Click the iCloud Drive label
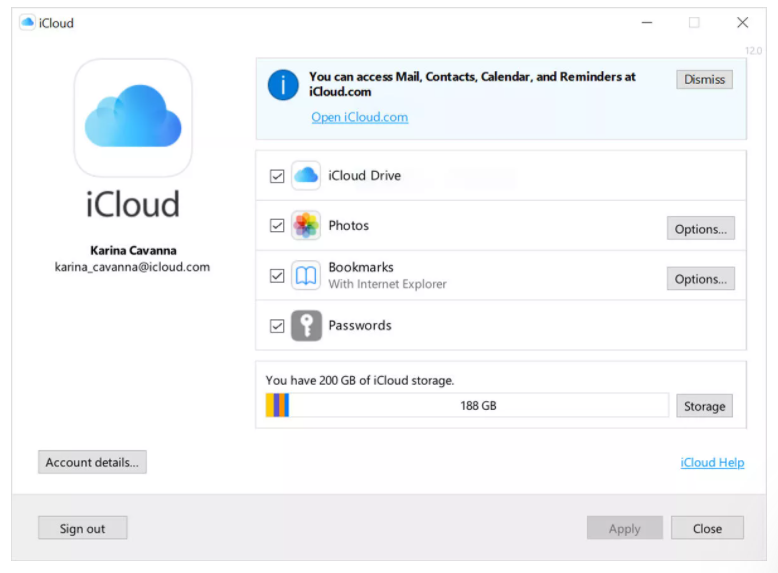Screen dimensions: 778x573 tap(365, 176)
